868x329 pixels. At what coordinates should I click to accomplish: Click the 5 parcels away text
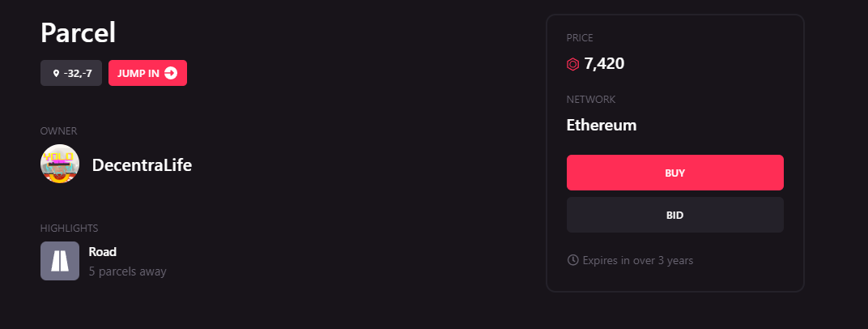(x=127, y=272)
